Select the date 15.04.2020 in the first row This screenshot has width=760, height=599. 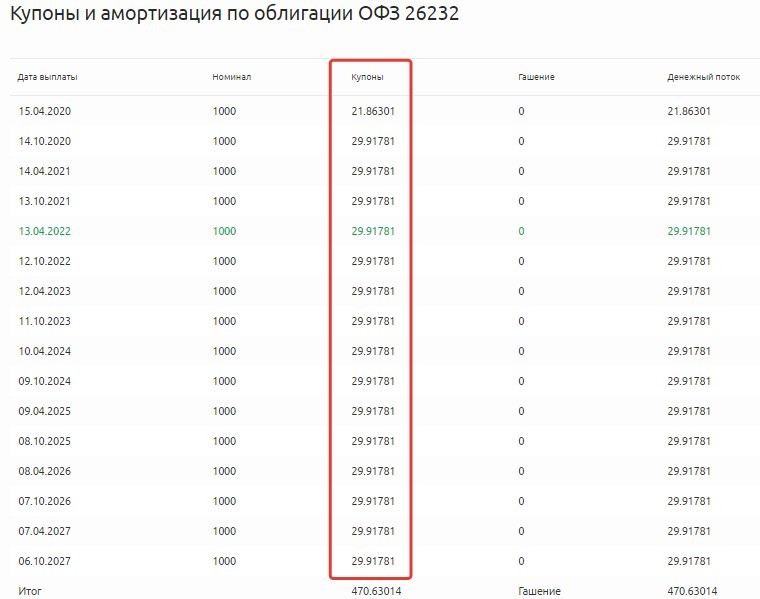[x=44, y=111]
